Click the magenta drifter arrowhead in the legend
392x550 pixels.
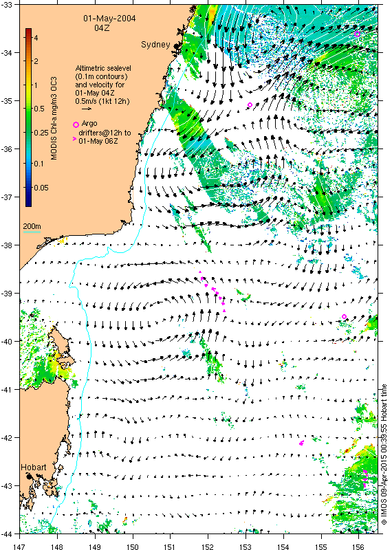(x=74, y=139)
